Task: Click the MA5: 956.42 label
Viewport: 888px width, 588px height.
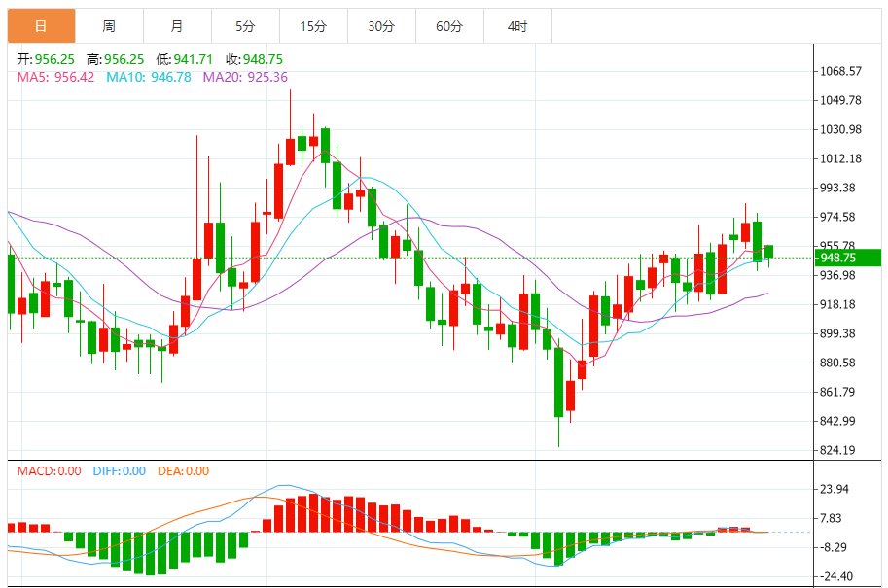Action: [55, 77]
